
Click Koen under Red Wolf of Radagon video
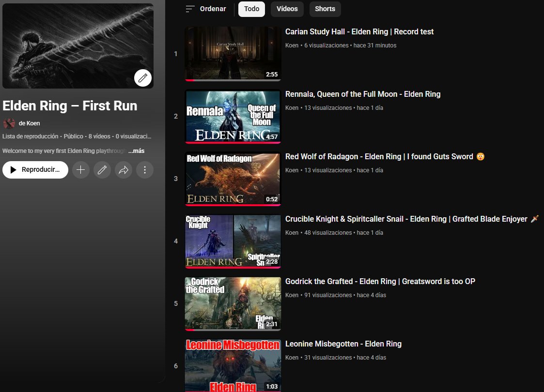(x=292, y=170)
